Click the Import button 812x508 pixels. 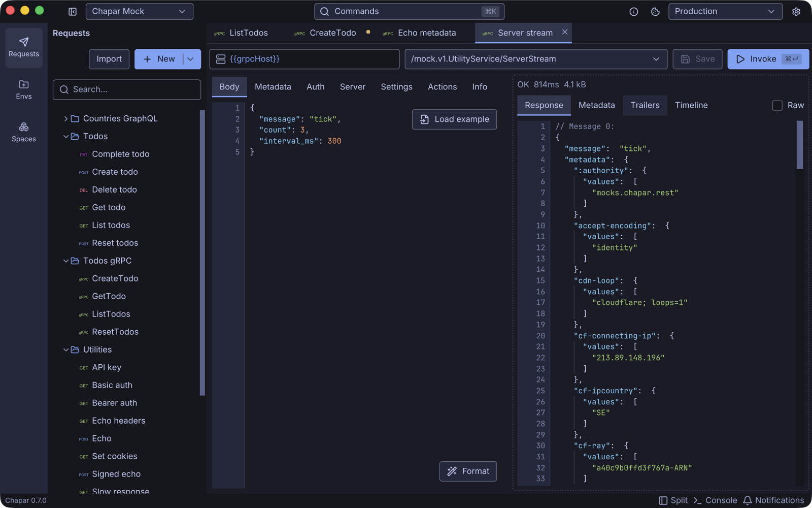tap(109, 59)
